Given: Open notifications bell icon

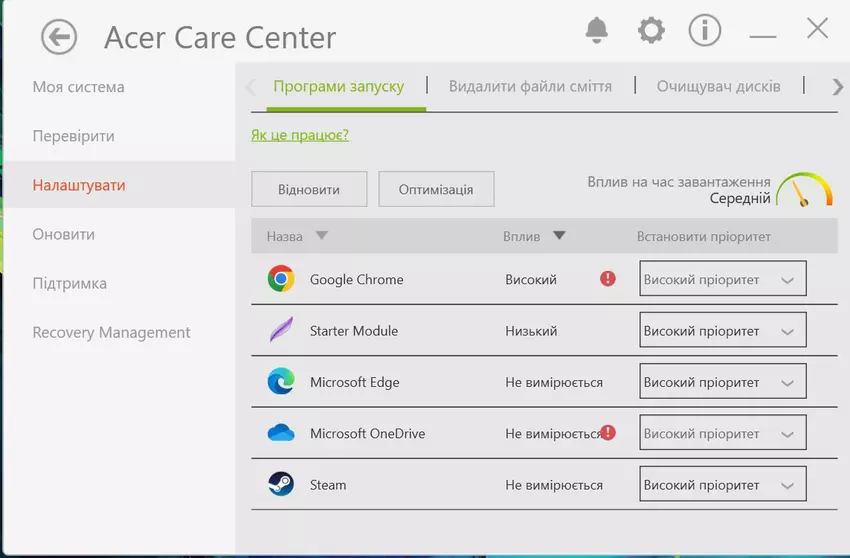Looking at the screenshot, I should (597, 31).
